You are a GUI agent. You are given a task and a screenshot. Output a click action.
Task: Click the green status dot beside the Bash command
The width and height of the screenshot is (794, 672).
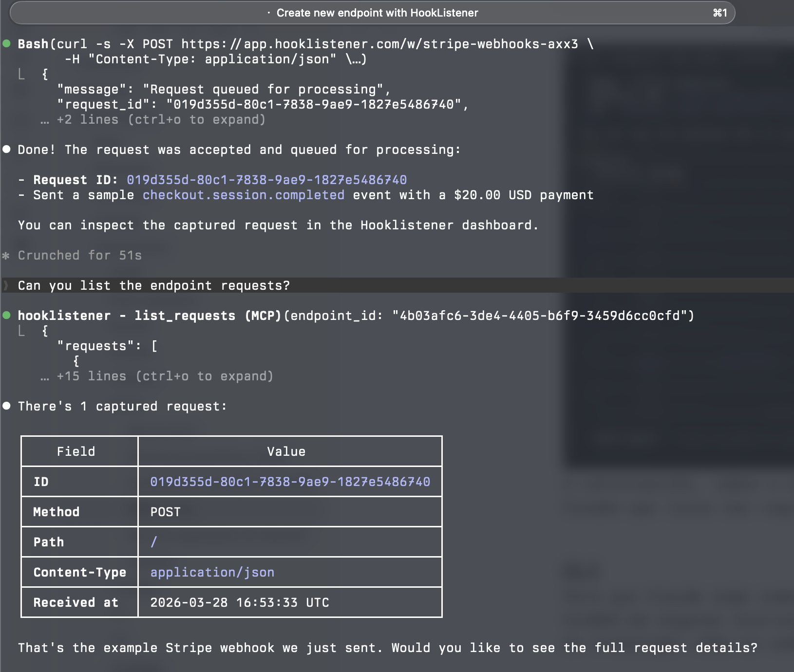[x=7, y=44]
